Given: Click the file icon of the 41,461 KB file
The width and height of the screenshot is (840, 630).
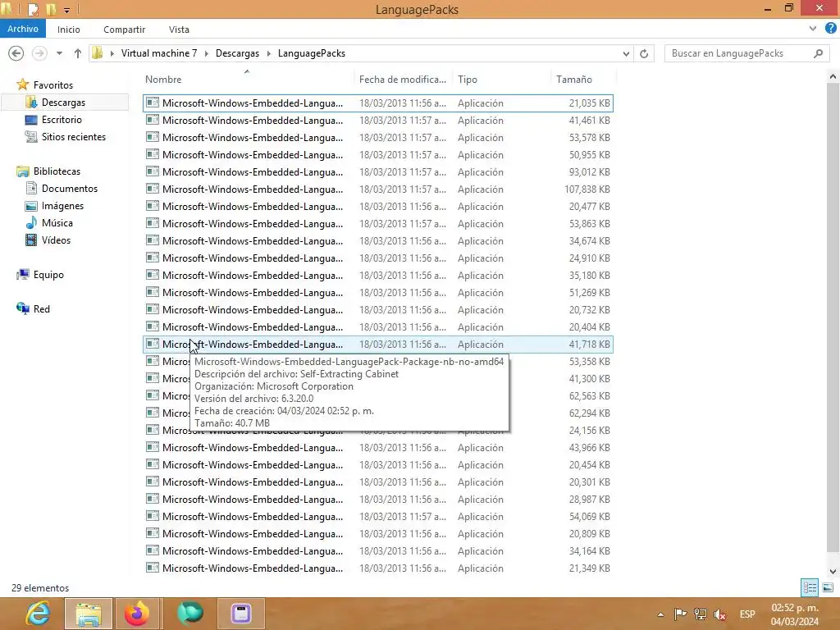Looking at the screenshot, I should coord(153,120).
